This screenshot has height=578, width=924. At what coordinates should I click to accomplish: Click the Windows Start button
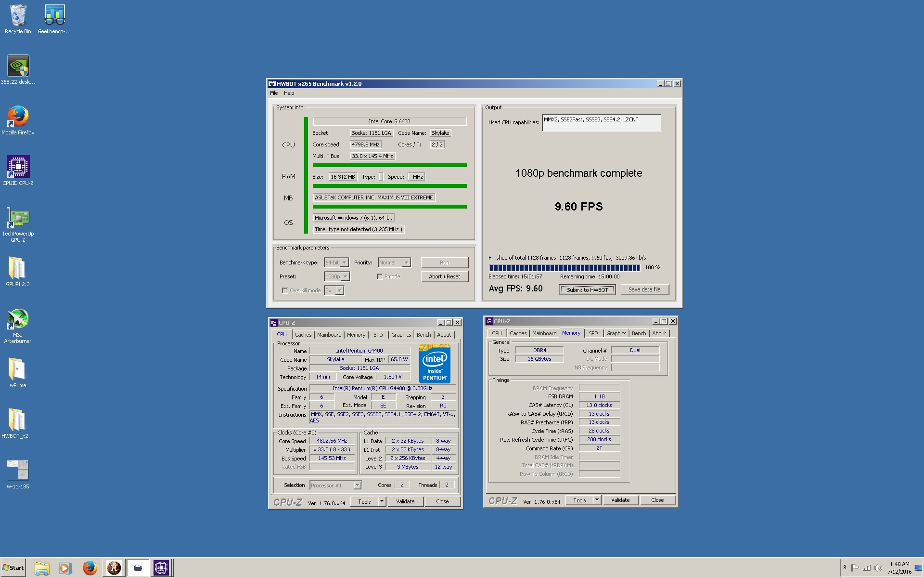click(x=13, y=568)
